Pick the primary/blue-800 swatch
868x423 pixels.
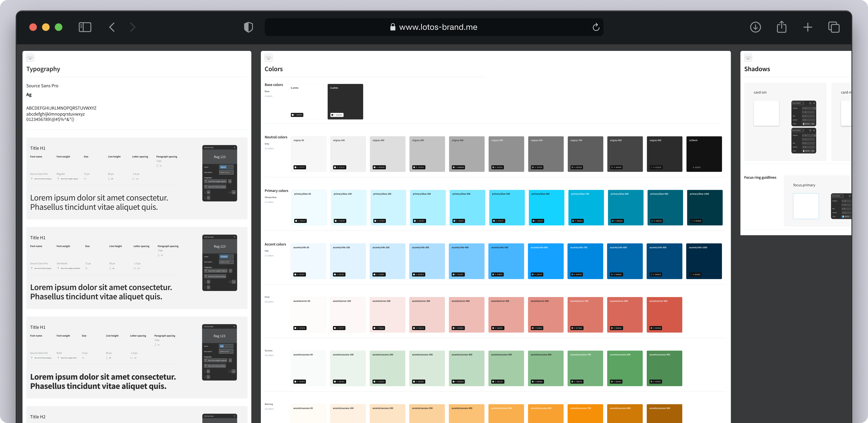pyautogui.click(x=626, y=208)
